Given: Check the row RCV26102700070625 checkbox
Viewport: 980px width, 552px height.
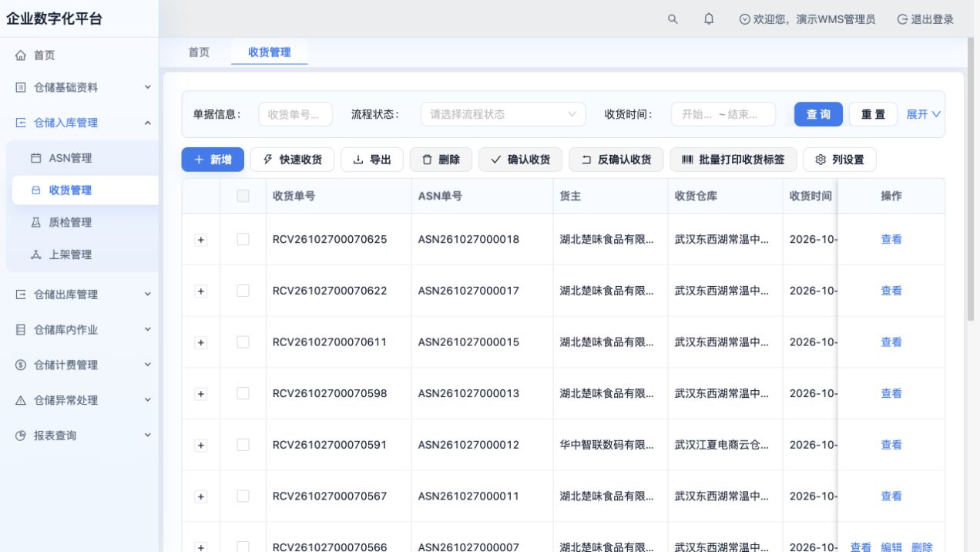Looking at the screenshot, I should 243,240.
